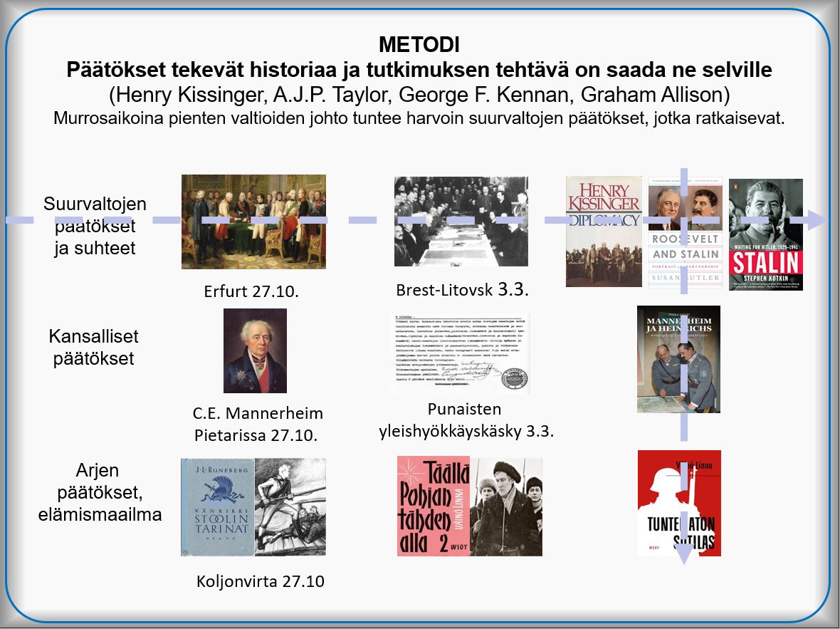Select the C.E. Mannerheim portrait
The height and width of the screenshot is (629, 840).
pyautogui.click(x=255, y=350)
